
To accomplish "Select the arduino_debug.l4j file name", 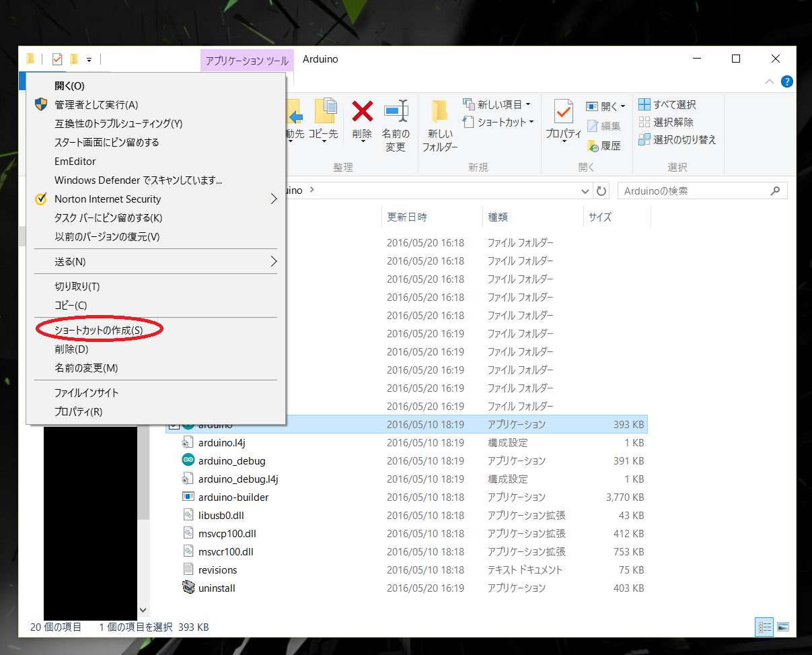I will (238, 479).
